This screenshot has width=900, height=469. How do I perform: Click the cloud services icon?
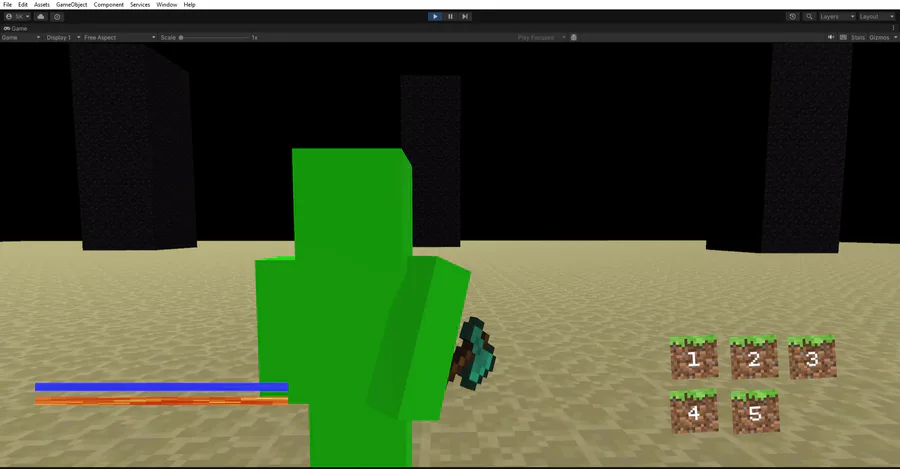coord(41,17)
